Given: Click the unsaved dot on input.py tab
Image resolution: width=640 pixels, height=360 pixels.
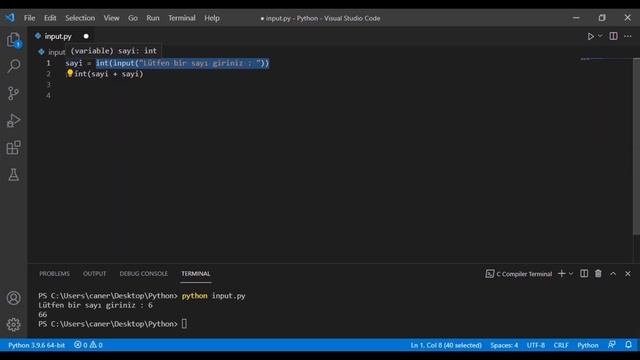Looking at the screenshot, I should [86, 36].
